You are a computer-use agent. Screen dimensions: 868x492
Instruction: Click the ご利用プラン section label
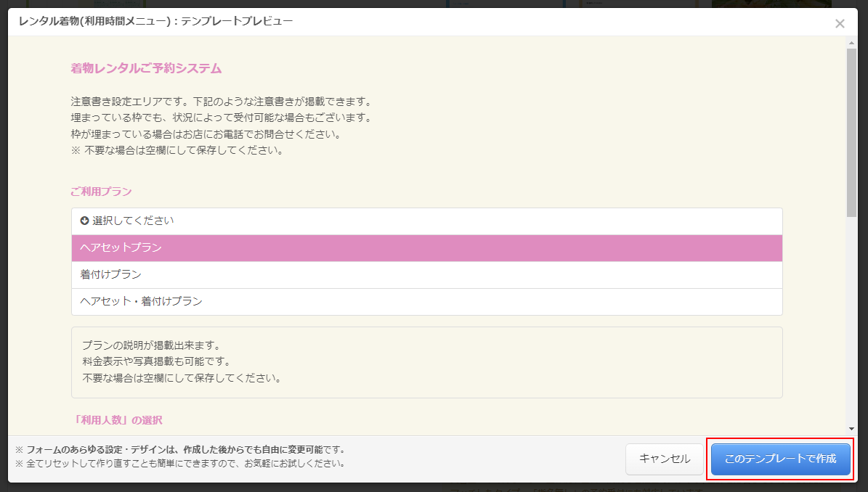(101, 192)
